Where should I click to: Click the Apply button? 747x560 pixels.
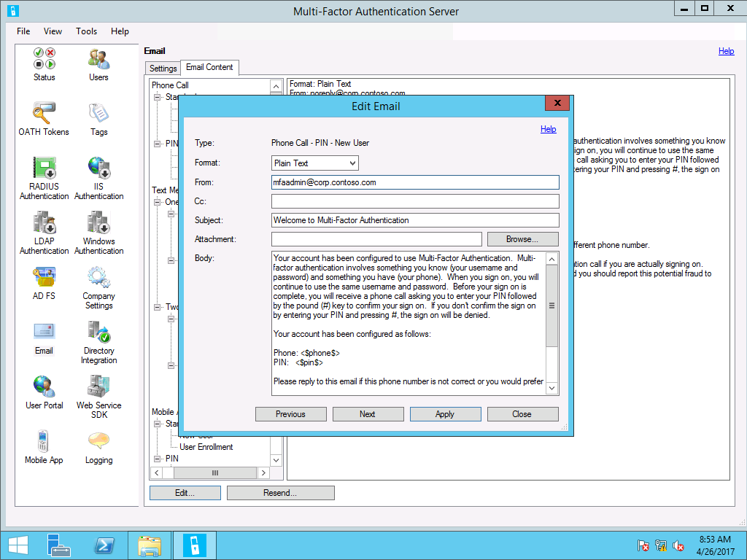pyautogui.click(x=445, y=414)
